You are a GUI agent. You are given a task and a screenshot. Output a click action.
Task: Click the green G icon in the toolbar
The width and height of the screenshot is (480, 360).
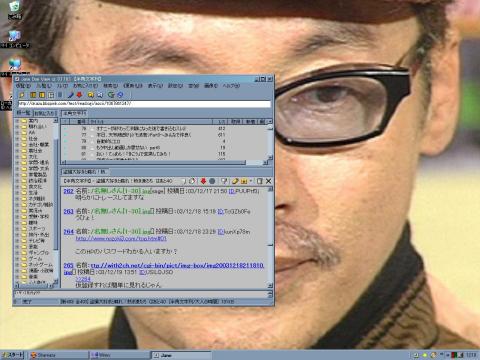tap(111, 95)
